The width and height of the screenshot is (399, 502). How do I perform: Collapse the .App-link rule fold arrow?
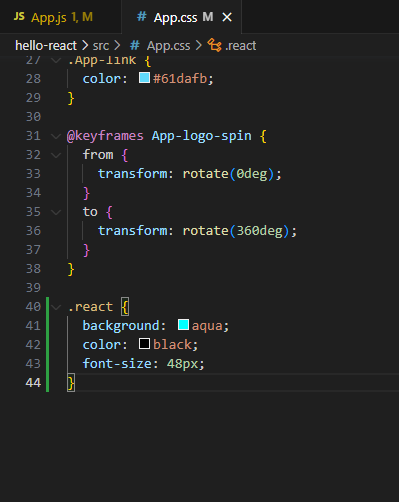pos(56,60)
